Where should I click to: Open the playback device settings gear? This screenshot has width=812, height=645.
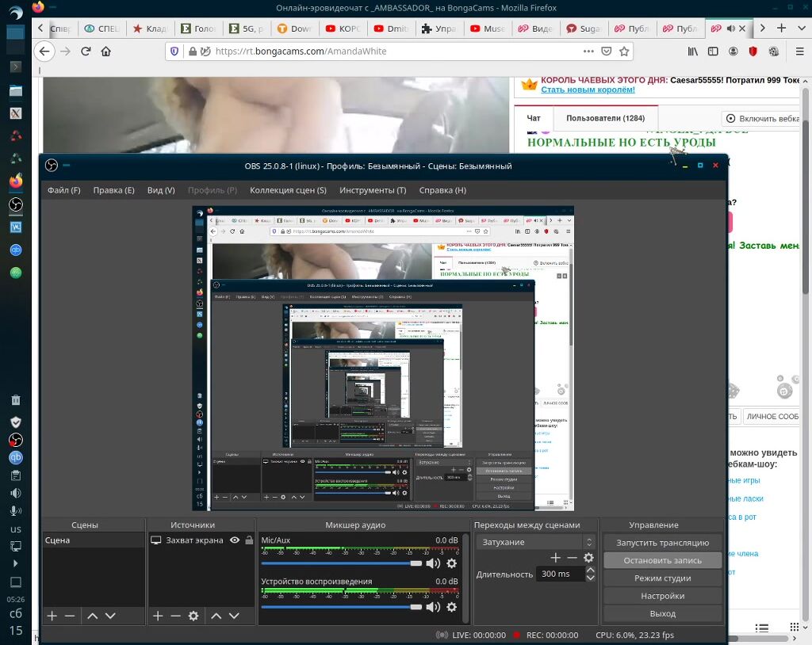pos(451,607)
